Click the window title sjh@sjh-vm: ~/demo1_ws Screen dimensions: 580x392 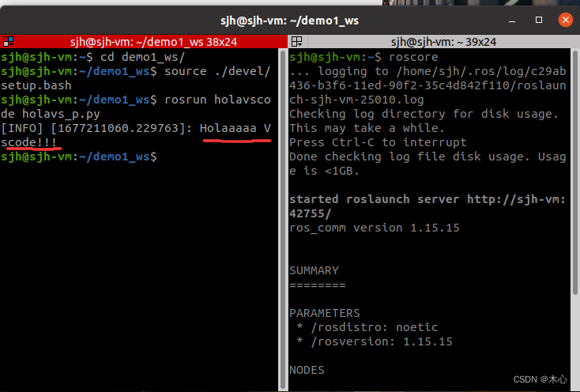(290, 21)
